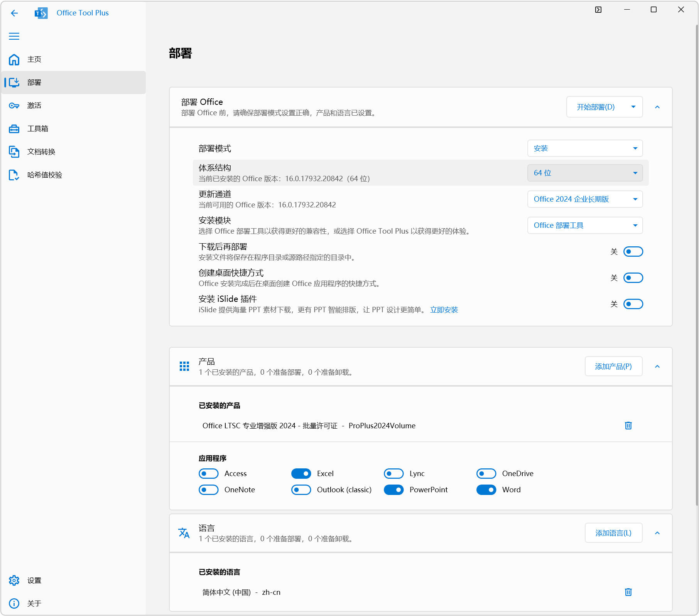This screenshot has width=699, height=616.
Task: Toggle the 安装 iSlide 插件 switch
Action: coord(633,304)
